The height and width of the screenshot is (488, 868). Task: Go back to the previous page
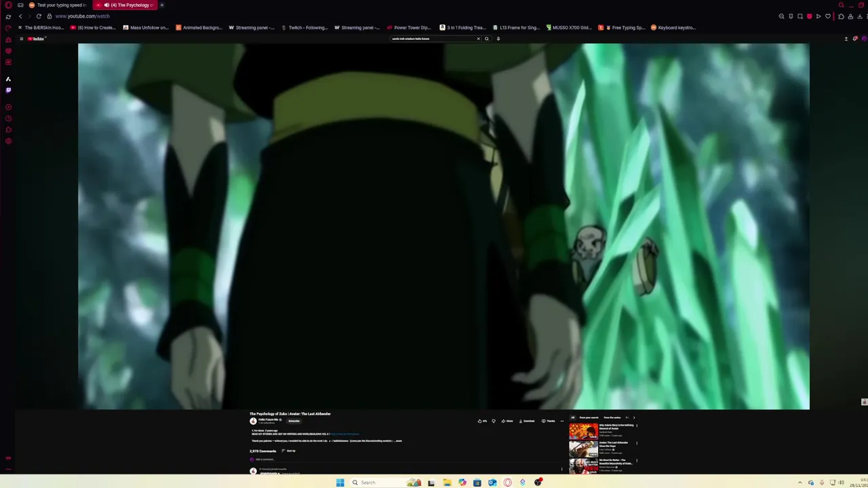point(20,16)
